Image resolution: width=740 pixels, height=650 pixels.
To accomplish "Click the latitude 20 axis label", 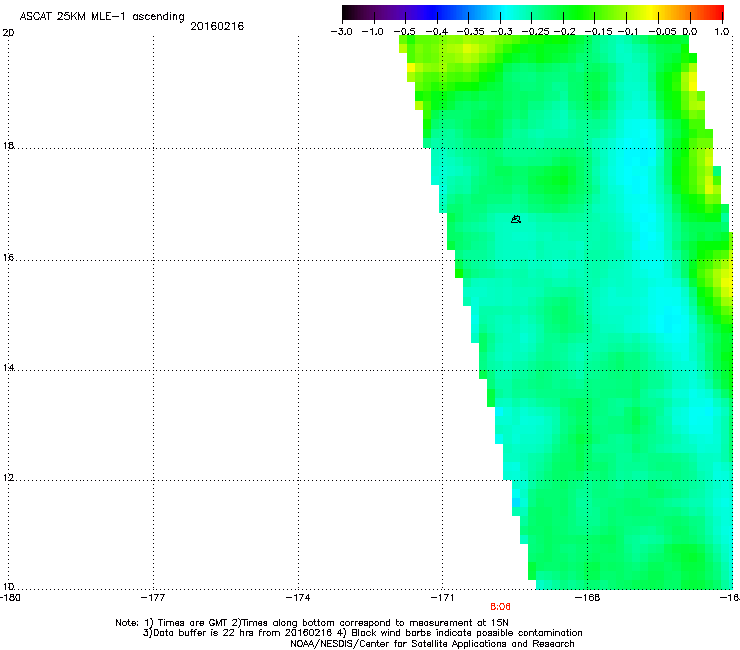I will point(8,33).
